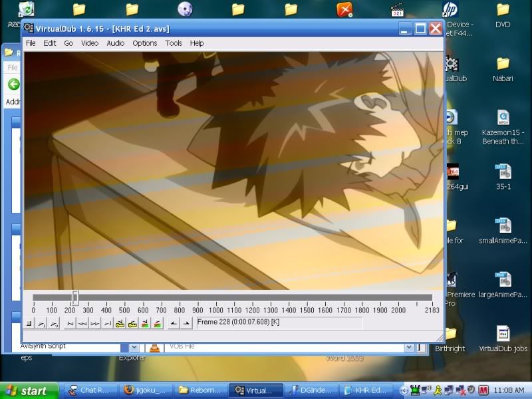Image resolution: width=532 pixels, height=399 pixels.
Task: Select the 'smallAnimePa...' desktop file icon
Action: 503,231
